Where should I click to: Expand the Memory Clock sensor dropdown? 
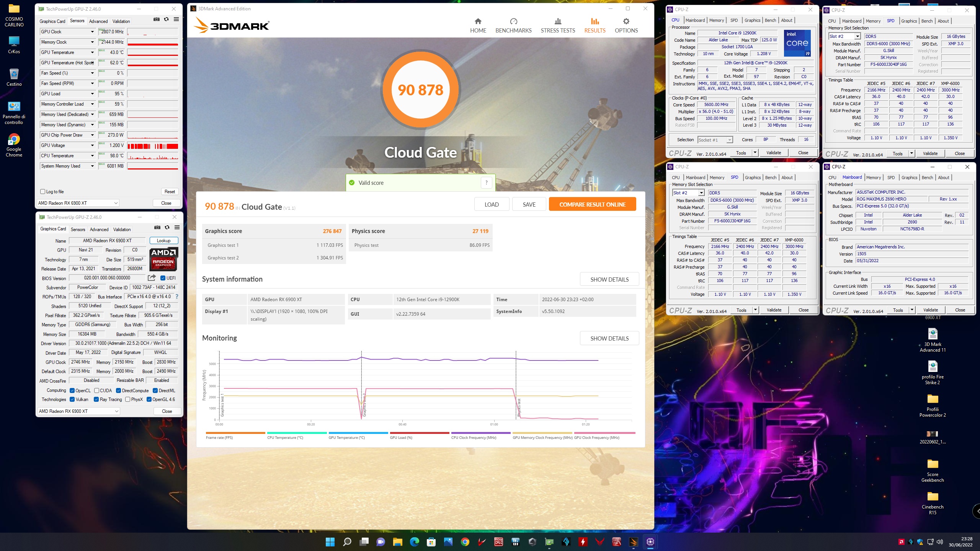[x=92, y=42]
